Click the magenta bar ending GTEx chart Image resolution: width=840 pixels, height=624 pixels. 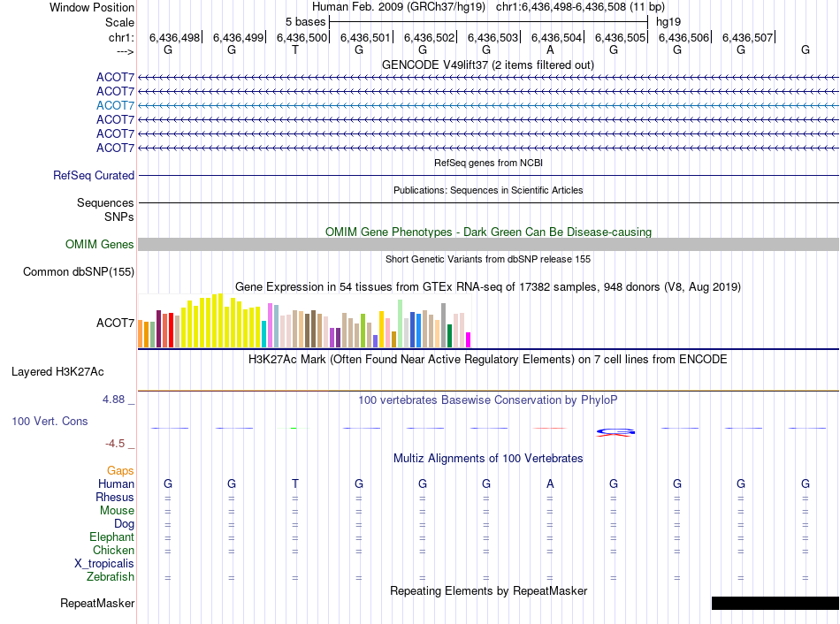[469, 340]
